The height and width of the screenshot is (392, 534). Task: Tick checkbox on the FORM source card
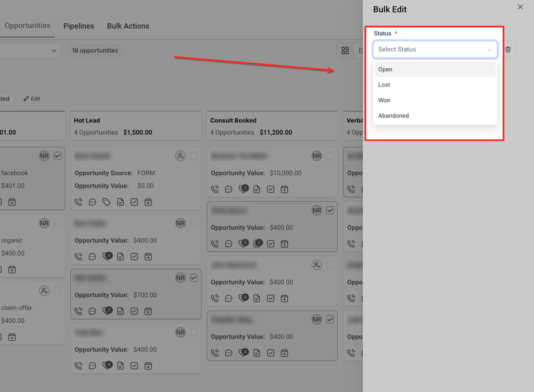(x=194, y=156)
